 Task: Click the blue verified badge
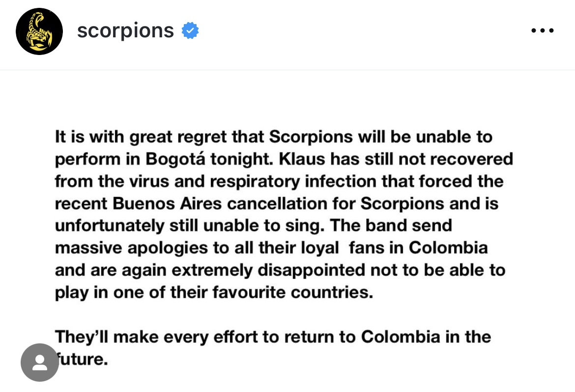(190, 30)
